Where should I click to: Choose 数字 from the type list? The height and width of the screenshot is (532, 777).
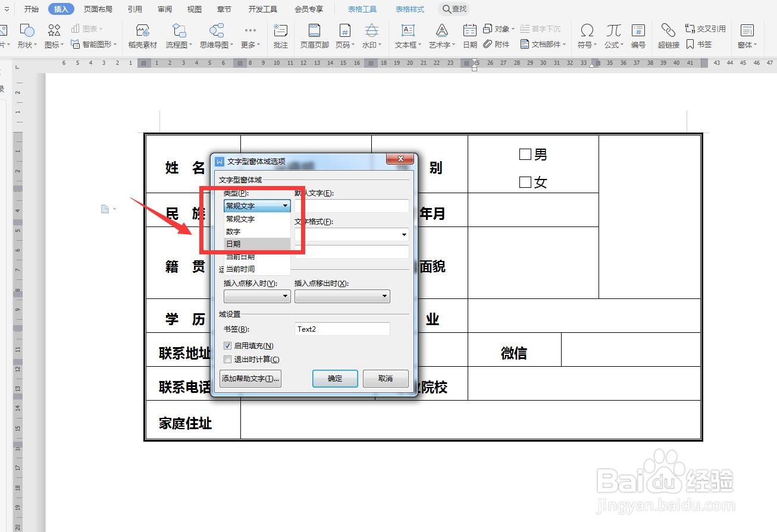257,231
